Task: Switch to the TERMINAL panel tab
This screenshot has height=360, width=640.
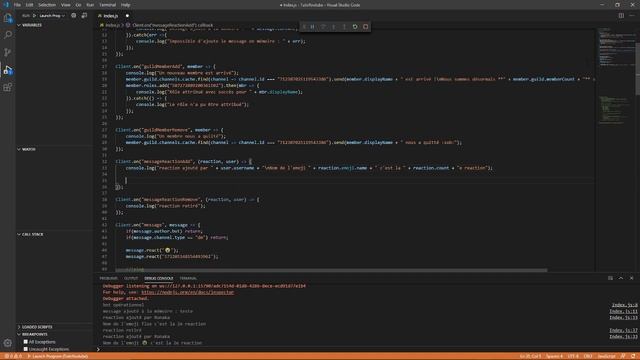Action: pos(188,278)
